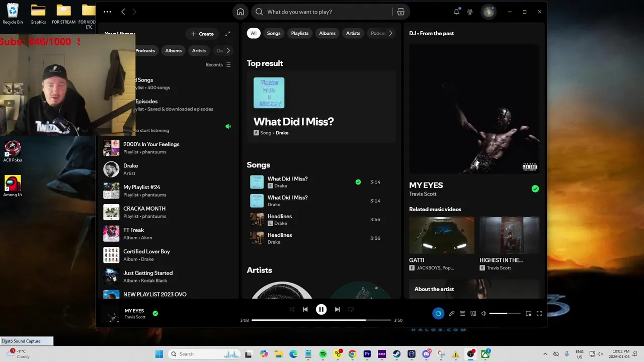Open the CRACKA MONTH playlist
The height and width of the screenshot is (362, 644).
point(169,212)
